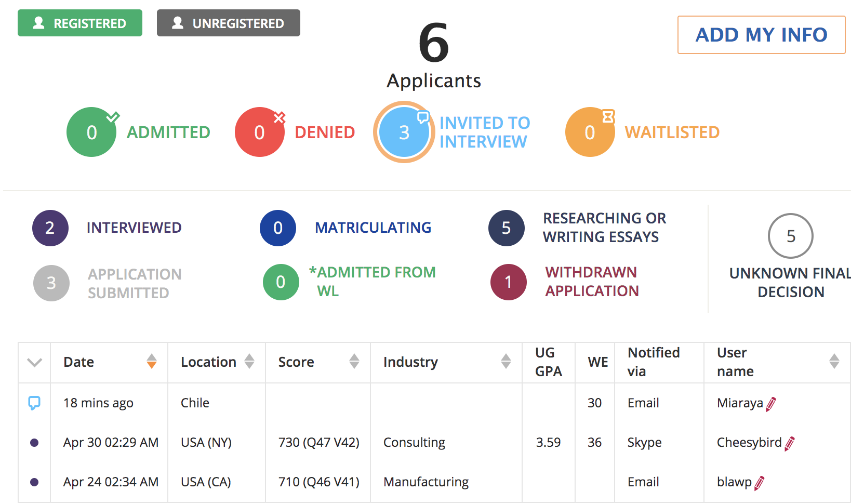Screen dimensions: 851x504
Task: Sort table by Location column arrows
Action: (x=249, y=361)
